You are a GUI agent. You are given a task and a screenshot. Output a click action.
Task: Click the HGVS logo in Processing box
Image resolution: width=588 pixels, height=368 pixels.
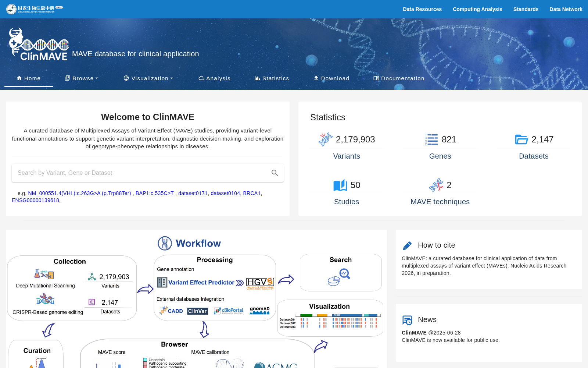(x=260, y=283)
